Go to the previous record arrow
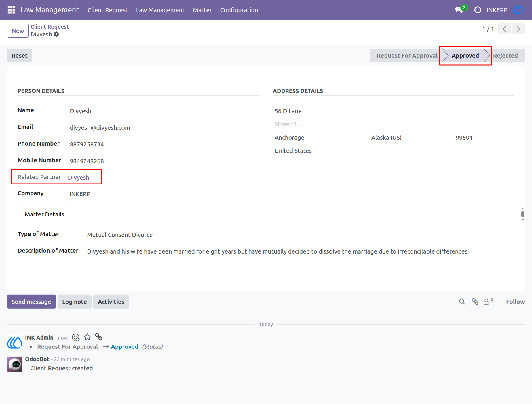Image resolution: width=532 pixels, height=404 pixels. tap(504, 29)
